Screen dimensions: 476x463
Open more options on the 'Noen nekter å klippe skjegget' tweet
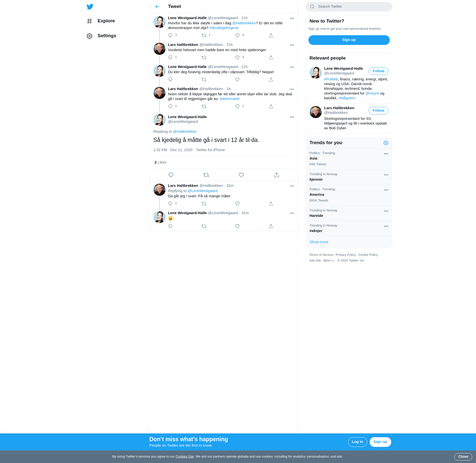point(292,89)
